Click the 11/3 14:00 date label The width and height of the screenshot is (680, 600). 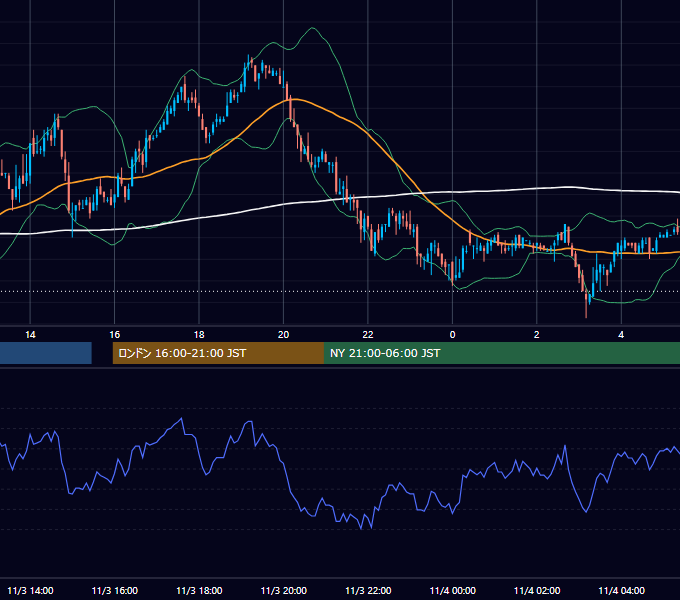click(30, 590)
